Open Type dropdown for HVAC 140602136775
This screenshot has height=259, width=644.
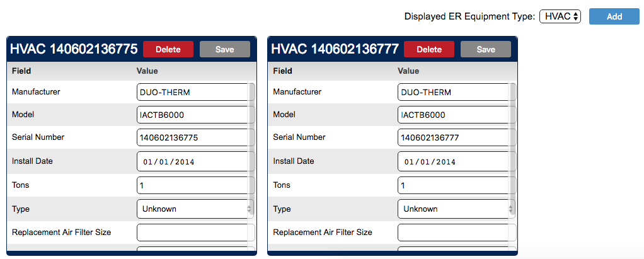195,209
